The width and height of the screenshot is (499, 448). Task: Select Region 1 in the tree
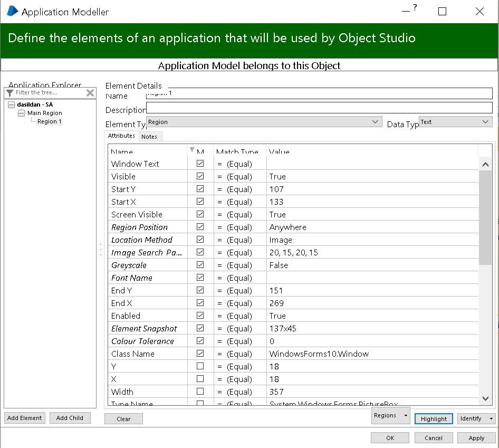pos(49,121)
